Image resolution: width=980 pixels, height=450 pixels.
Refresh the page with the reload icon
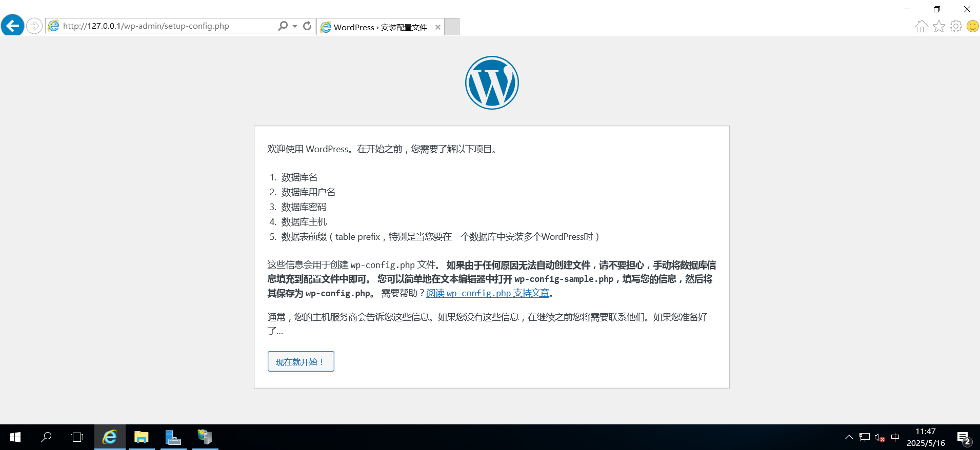pyautogui.click(x=307, y=26)
